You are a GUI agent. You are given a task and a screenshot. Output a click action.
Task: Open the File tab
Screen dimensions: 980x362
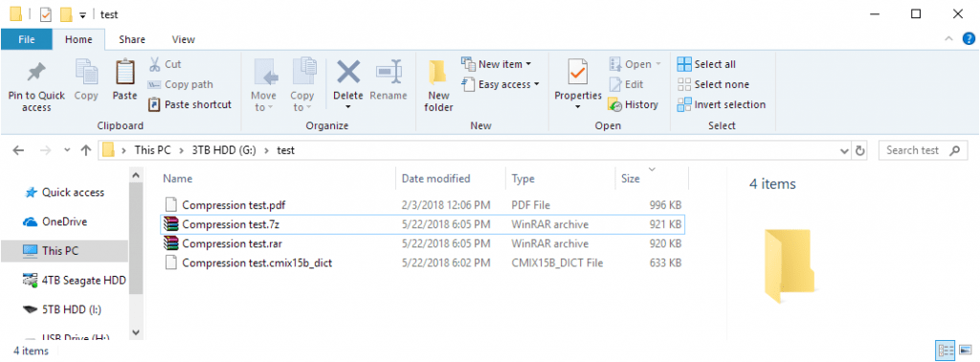pyautogui.click(x=26, y=39)
